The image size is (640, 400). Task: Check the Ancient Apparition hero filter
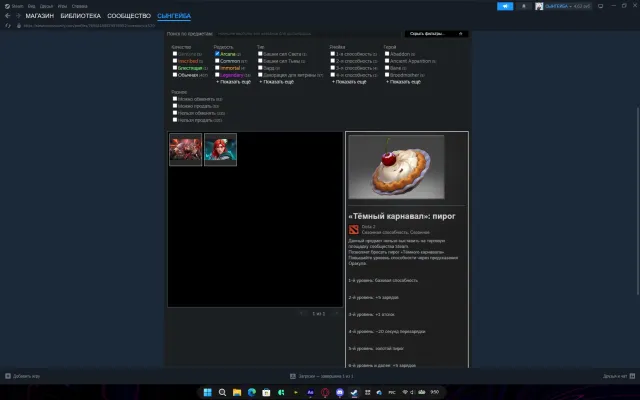[387, 61]
